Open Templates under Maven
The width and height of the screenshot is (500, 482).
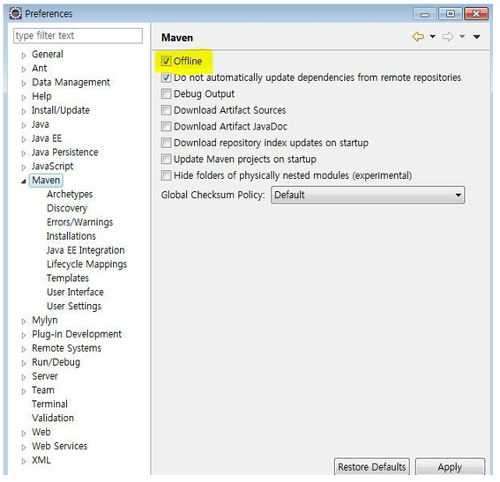click(68, 278)
